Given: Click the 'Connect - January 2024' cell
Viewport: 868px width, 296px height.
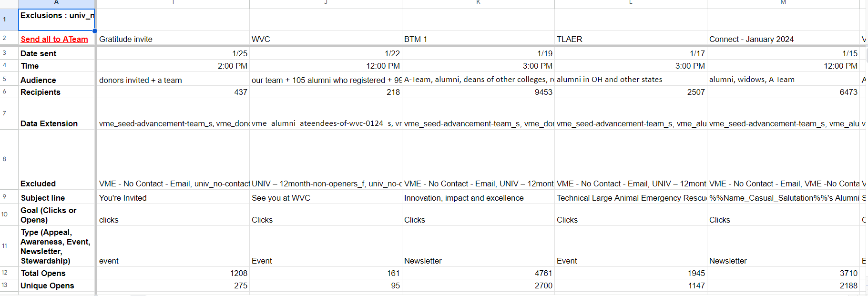Looking at the screenshot, I should 783,39.
